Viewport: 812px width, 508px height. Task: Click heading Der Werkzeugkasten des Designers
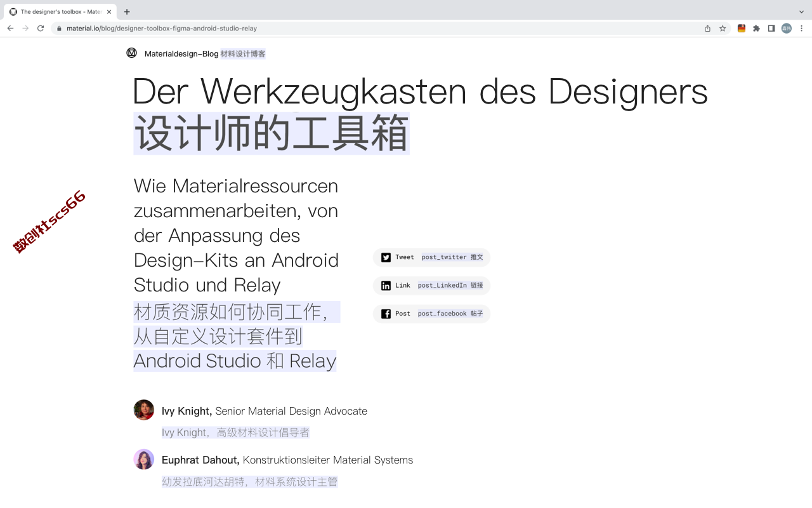tap(420, 91)
